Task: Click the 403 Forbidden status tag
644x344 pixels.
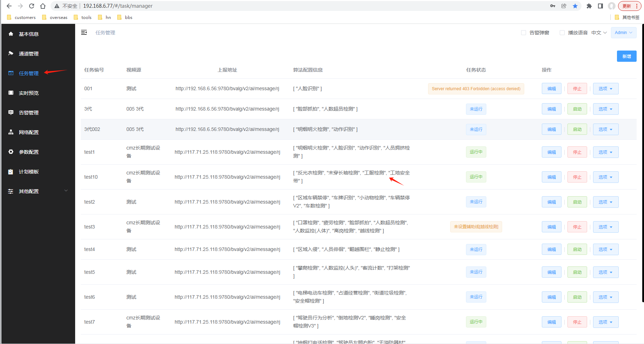Action: (476, 89)
